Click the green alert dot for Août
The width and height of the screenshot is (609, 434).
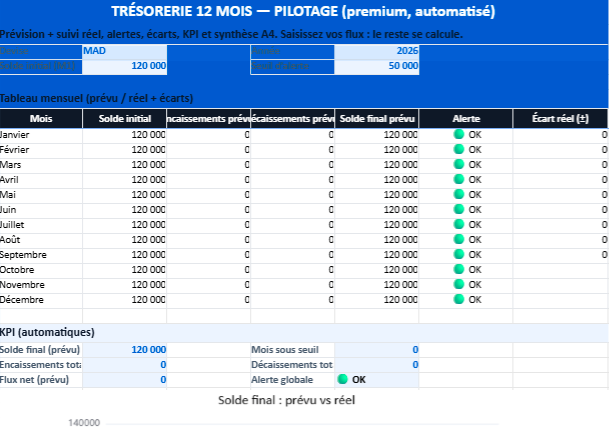(459, 239)
